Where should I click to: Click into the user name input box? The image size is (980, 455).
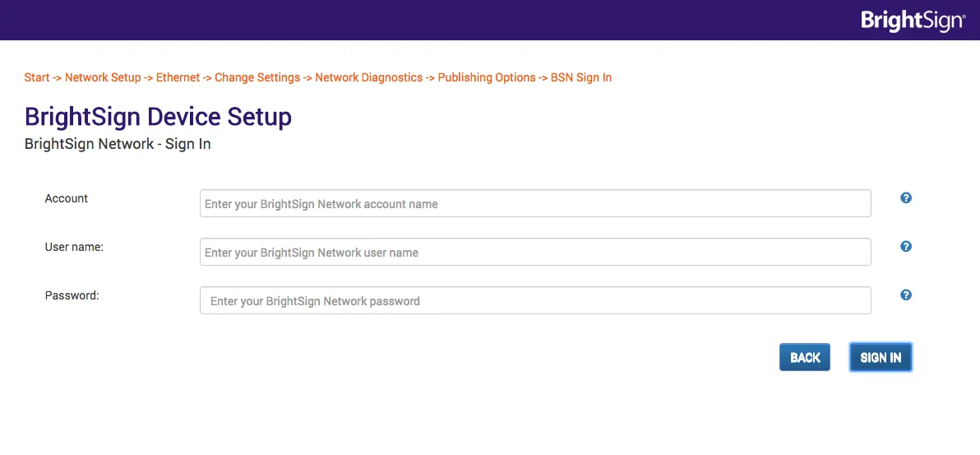(x=535, y=253)
